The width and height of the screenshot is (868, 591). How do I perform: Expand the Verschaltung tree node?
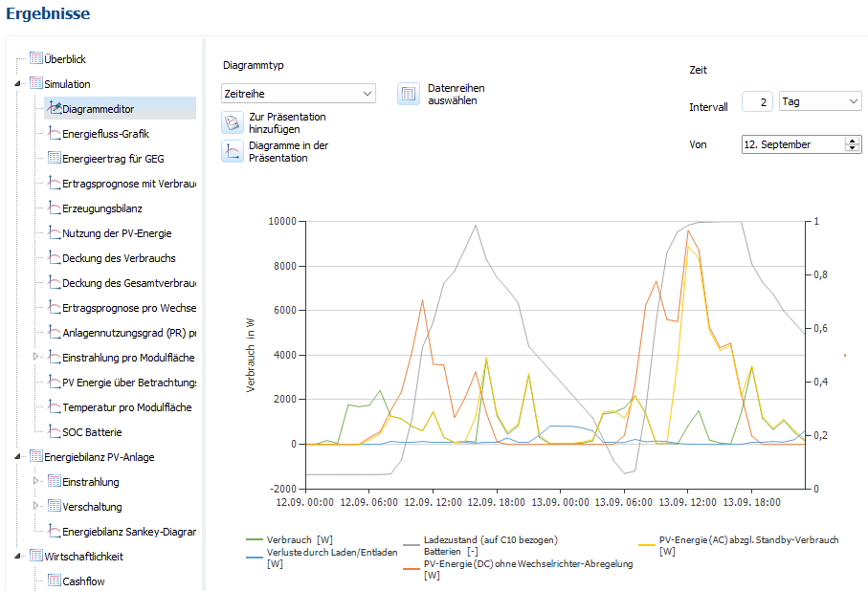click(x=37, y=507)
